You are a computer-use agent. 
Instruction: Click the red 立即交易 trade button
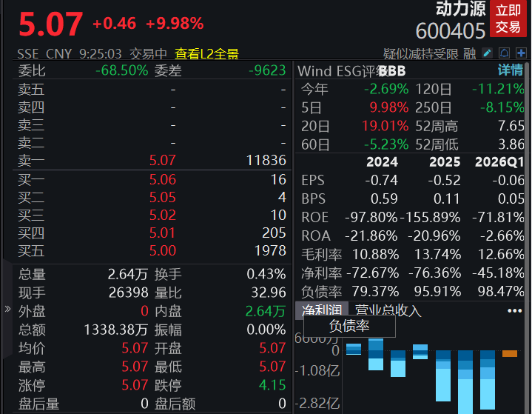[508, 19]
